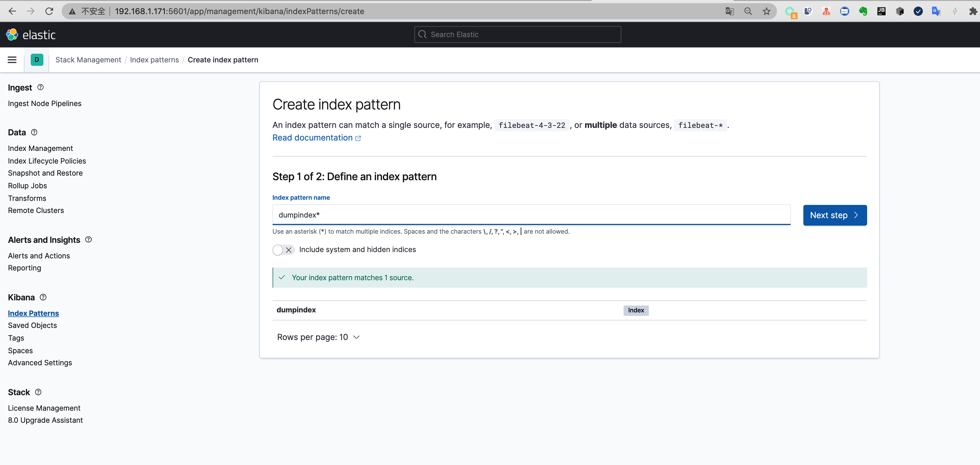Click the X next to hidden indices toggle

pyautogui.click(x=290, y=250)
